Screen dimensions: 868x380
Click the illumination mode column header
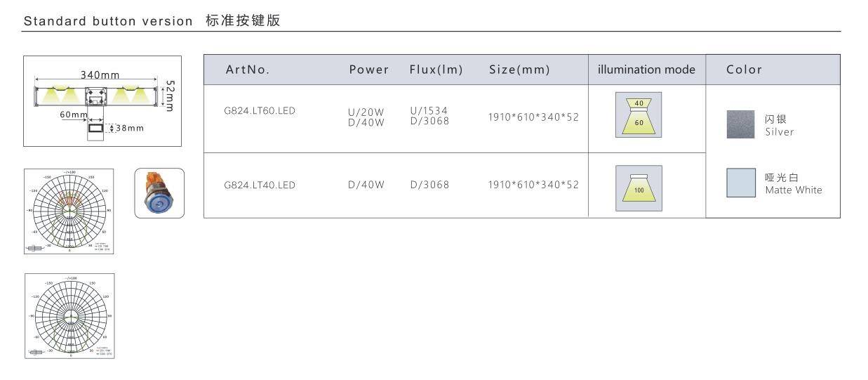tap(646, 70)
